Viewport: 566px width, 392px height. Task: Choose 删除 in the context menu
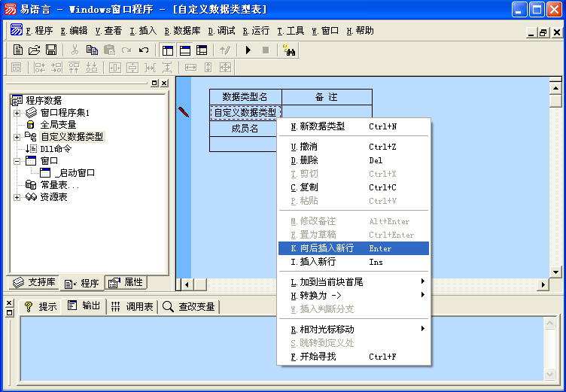[354, 160]
